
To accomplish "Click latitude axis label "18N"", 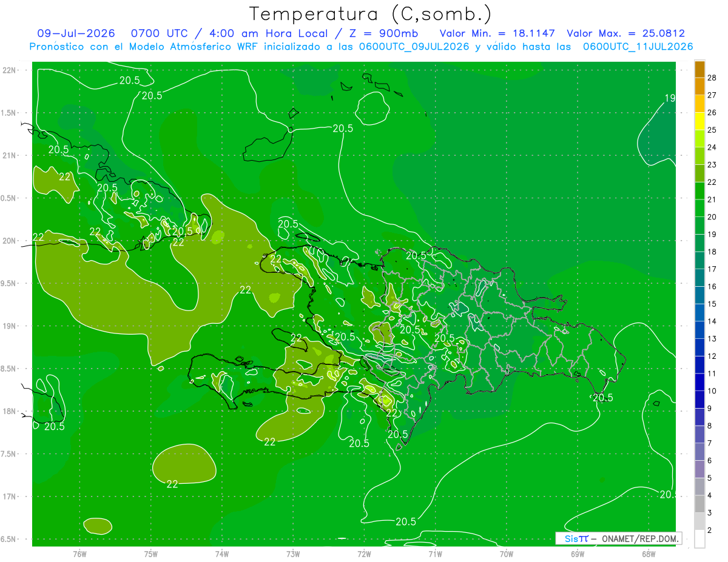I will (x=9, y=411).
